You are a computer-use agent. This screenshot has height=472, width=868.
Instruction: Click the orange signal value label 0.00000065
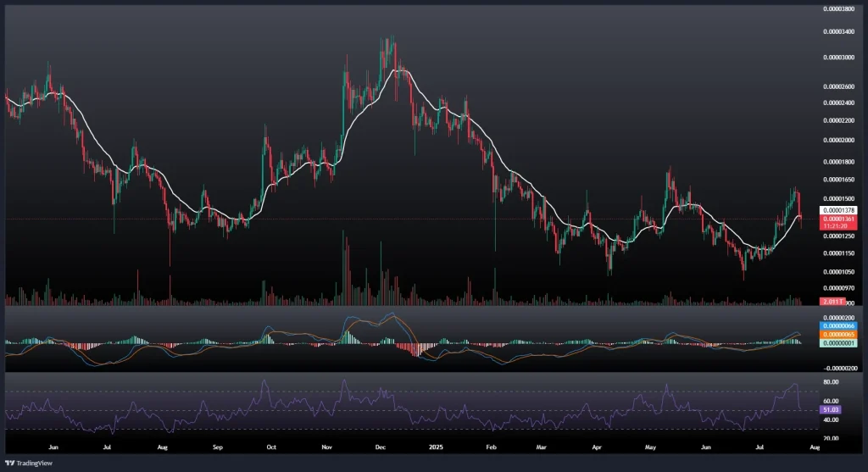coord(837,334)
